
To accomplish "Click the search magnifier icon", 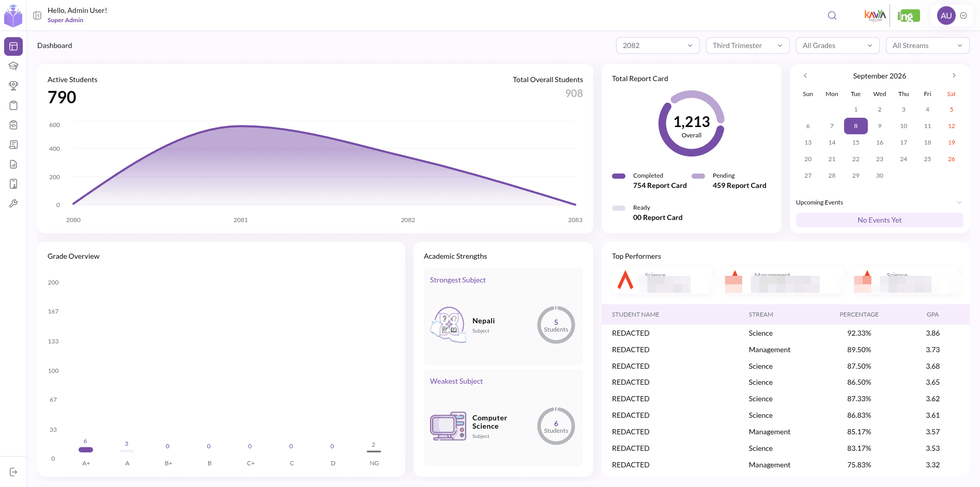I will coord(832,15).
